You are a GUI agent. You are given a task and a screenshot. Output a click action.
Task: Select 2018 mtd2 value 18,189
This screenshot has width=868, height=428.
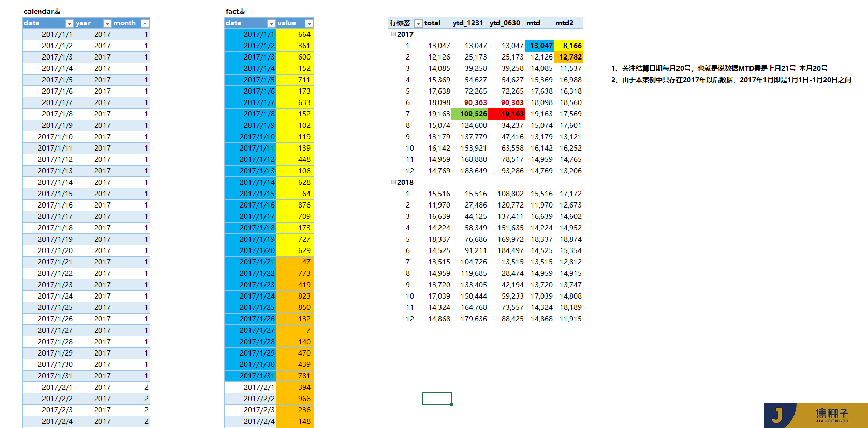click(x=570, y=307)
